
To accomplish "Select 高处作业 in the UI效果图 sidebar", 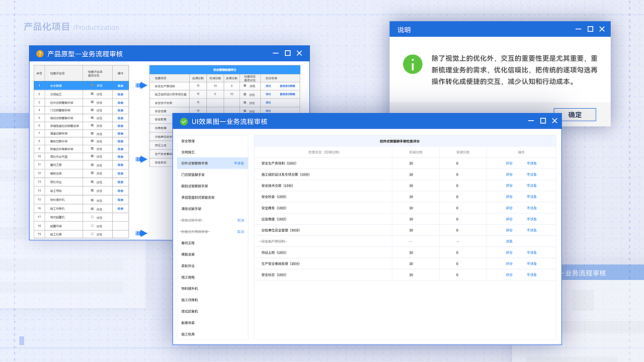I will 188,265.
